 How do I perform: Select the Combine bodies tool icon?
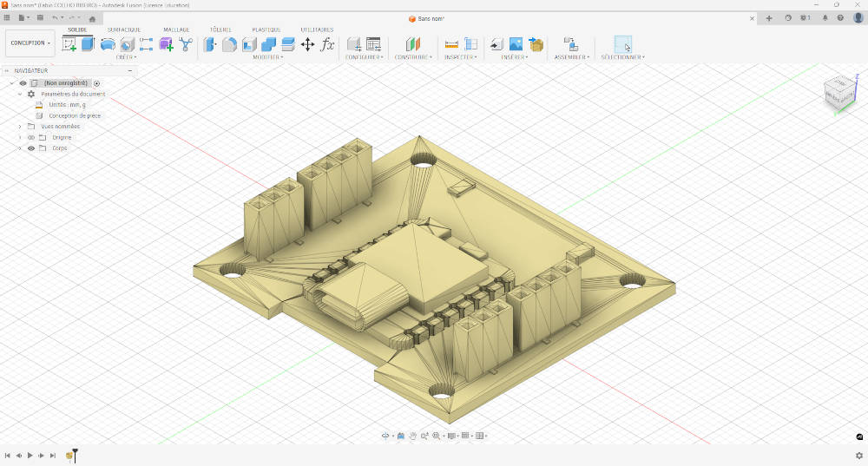[268, 44]
